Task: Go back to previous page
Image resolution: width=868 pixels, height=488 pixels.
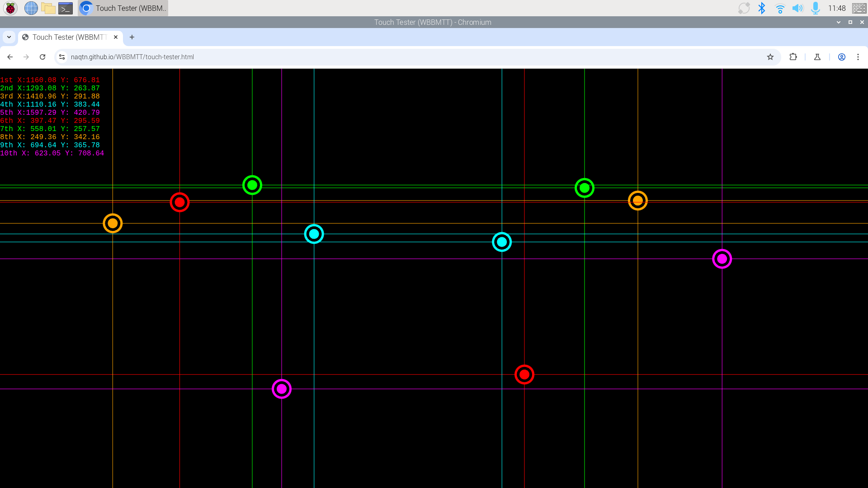Action: (10, 57)
